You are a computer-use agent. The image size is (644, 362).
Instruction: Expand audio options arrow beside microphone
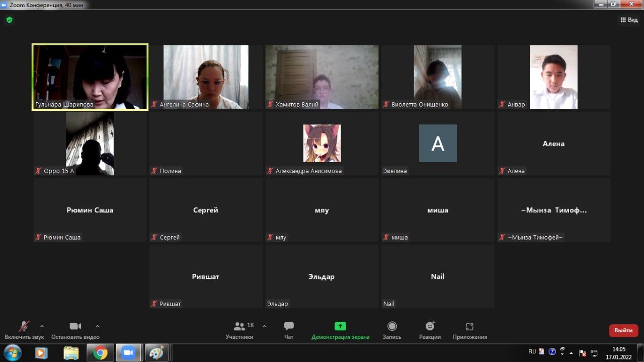(x=42, y=326)
